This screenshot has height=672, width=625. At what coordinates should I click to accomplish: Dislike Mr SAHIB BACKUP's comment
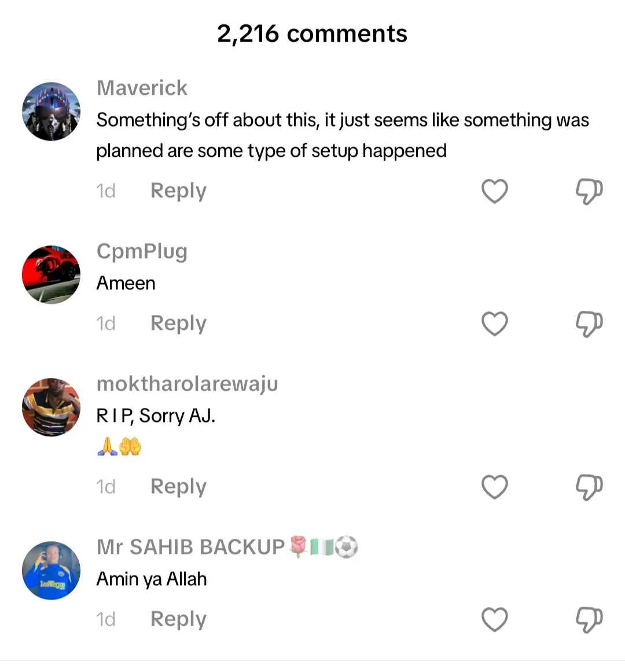[x=589, y=619]
